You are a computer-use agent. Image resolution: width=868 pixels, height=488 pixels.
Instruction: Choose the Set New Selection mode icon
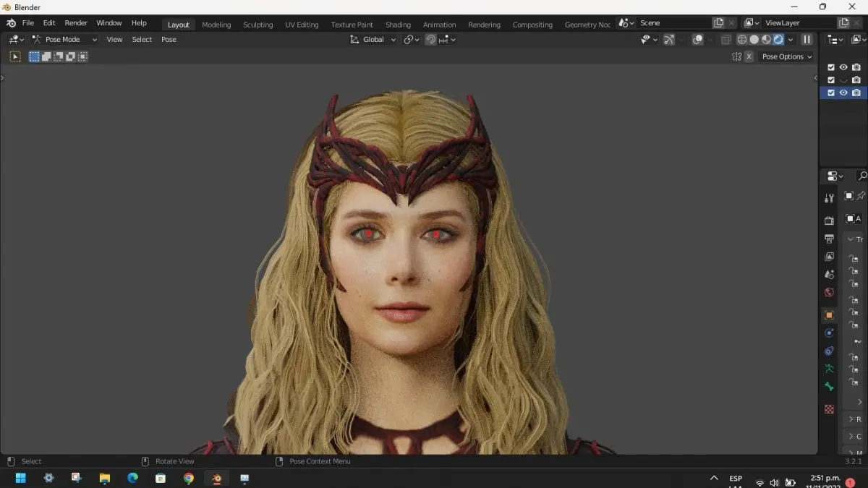pyautogui.click(x=34, y=56)
